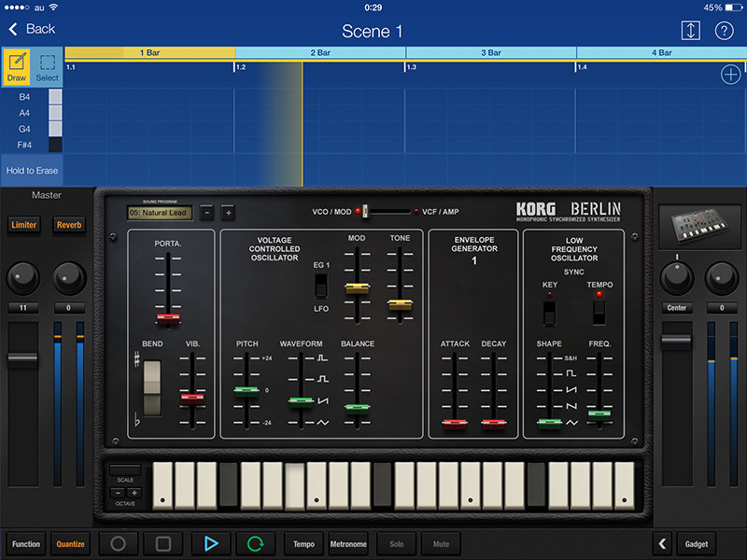
Task: Select the 2 Bar tab
Action: click(x=320, y=52)
